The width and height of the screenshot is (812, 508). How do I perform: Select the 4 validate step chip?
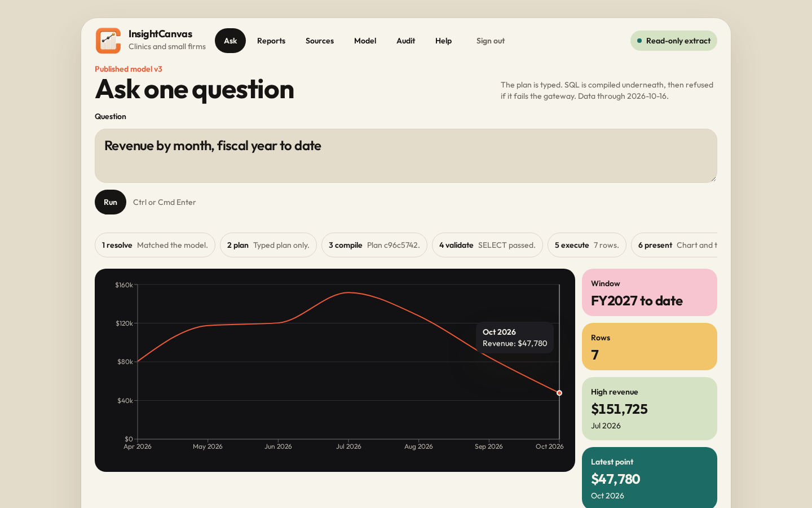click(487, 245)
